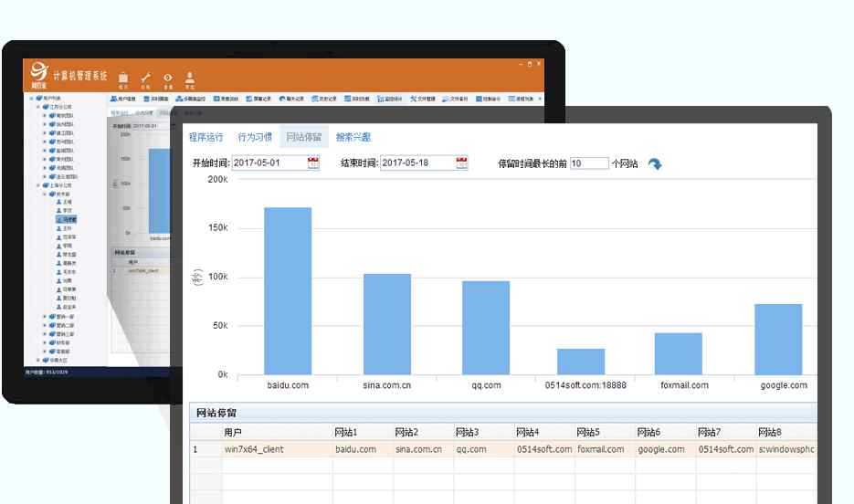The height and width of the screenshot is (504, 854).
Task: Select the highlighted user under 技术部
Action: coord(67,219)
